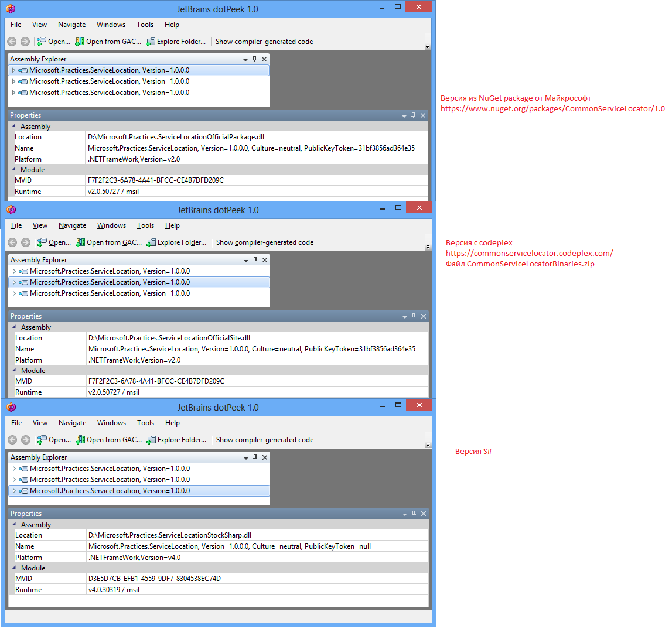This screenshot has height=629, width=672.
Task: Open Properties dropdown in middle window
Action: (x=405, y=317)
